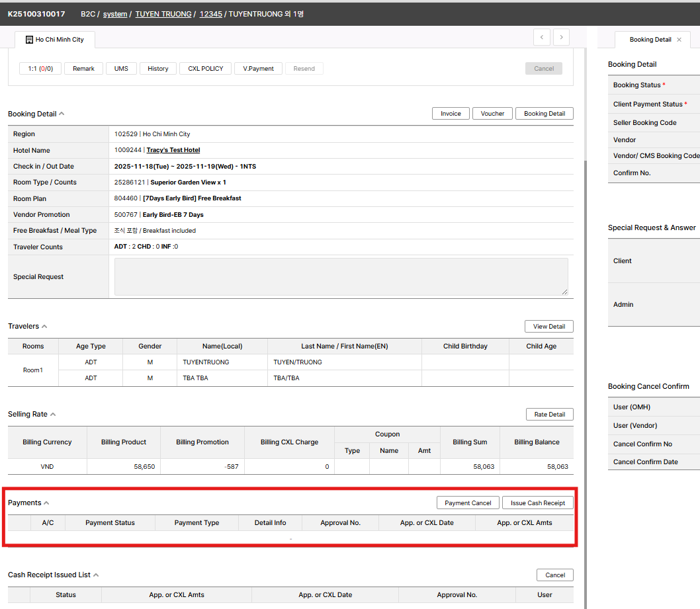Viewport: 700px width, 609px height.
Task: Collapse the Booking Detail section
Action: 62,114
